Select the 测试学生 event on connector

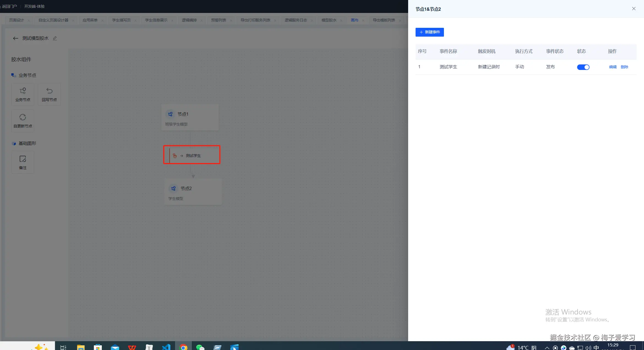193,156
